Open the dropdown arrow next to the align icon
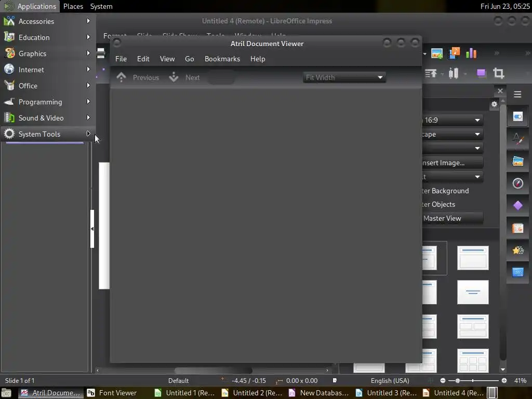The height and width of the screenshot is (399, 532). [442, 73]
